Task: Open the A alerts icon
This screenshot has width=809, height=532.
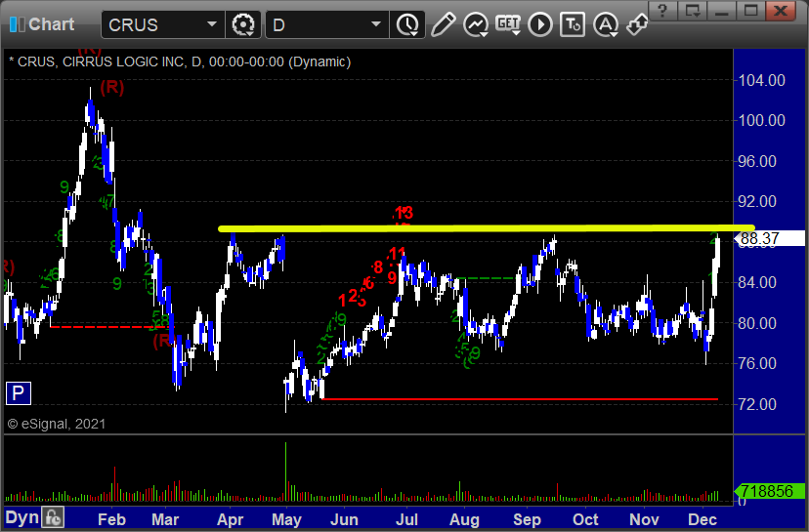Action: [x=605, y=24]
